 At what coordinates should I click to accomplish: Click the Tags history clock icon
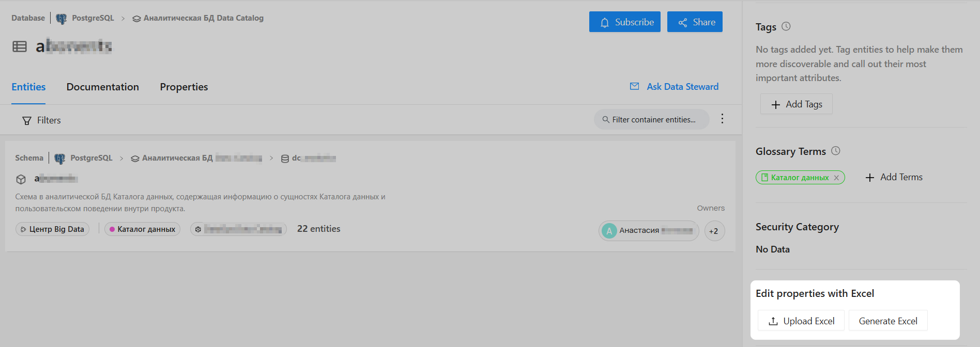tap(786, 26)
